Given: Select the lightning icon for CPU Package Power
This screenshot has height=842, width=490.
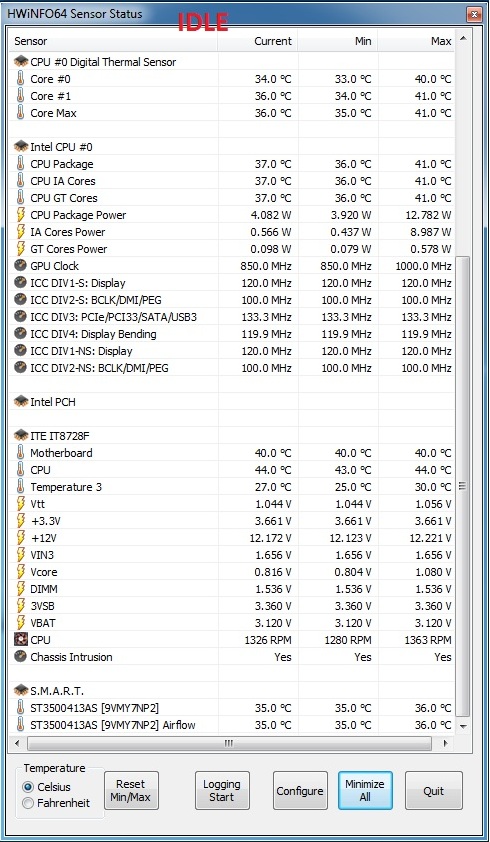Looking at the screenshot, I should pyautogui.click(x=20, y=215).
